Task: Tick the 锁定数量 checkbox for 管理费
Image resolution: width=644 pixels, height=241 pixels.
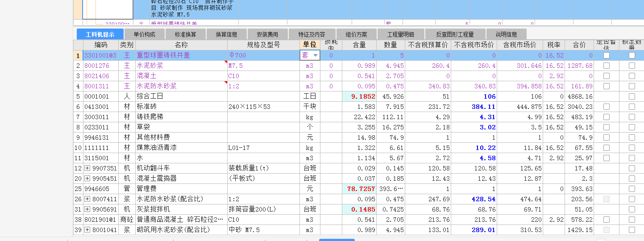Action: (632, 189)
